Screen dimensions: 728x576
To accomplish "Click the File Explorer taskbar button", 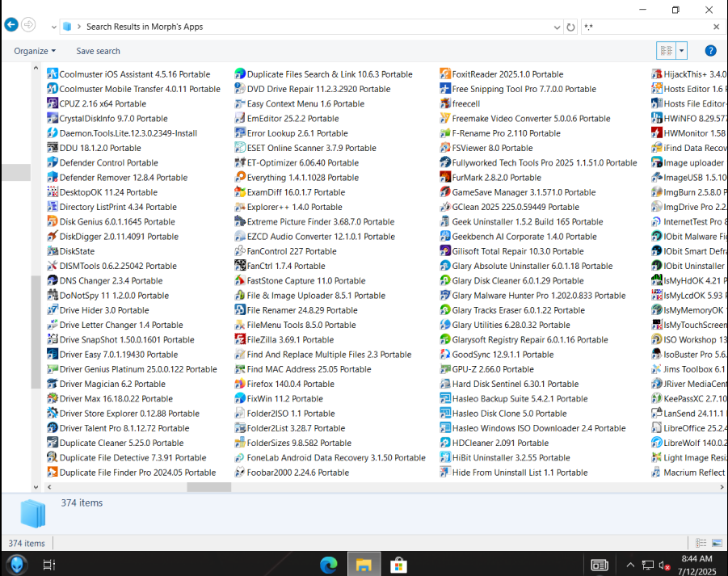I will [364, 564].
